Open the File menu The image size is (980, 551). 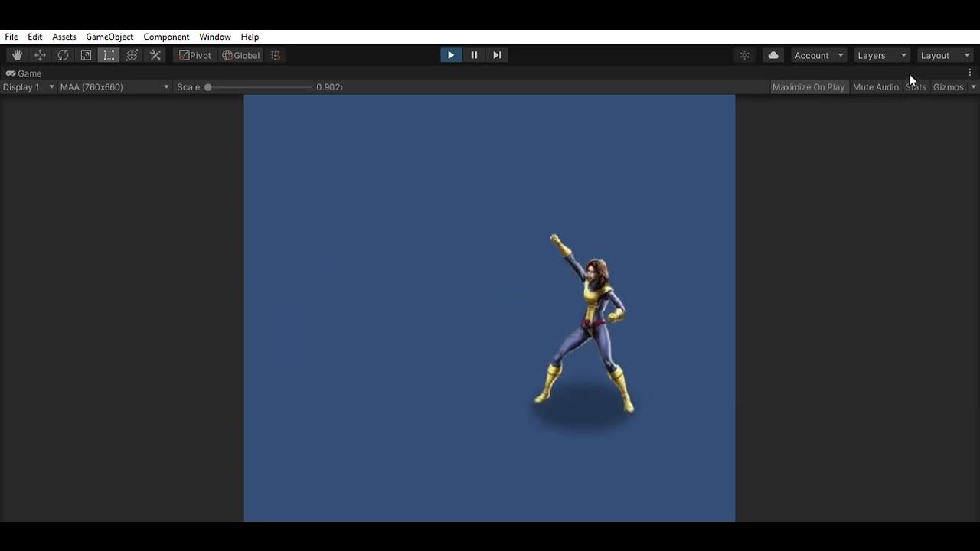point(11,37)
